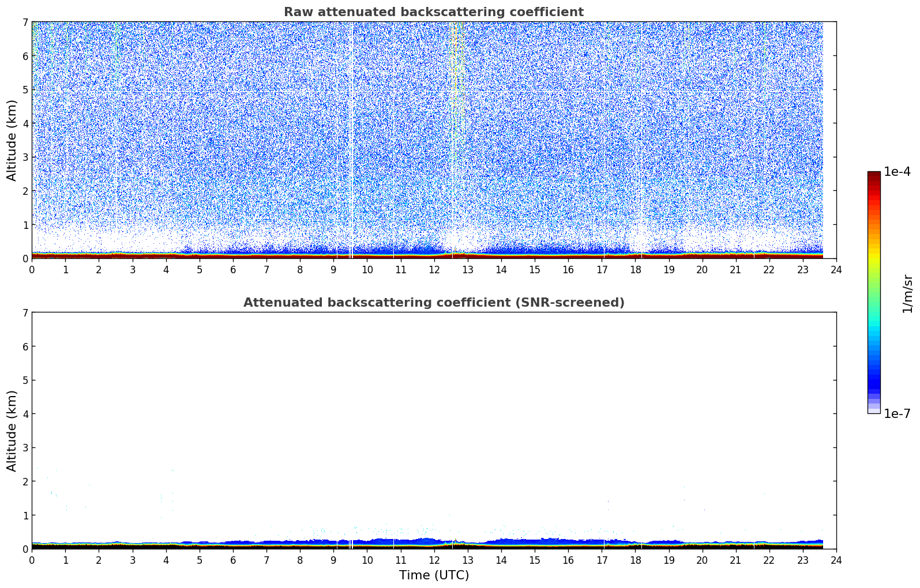Click the 5 km tick label on bottom plot
The height and width of the screenshot is (588, 920).
click(25, 380)
